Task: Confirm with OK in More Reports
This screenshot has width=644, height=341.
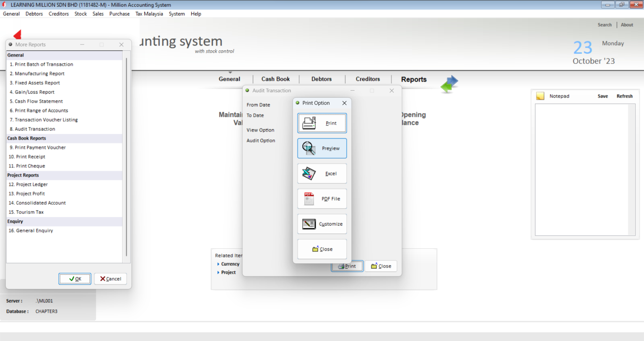Action: [x=75, y=279]
